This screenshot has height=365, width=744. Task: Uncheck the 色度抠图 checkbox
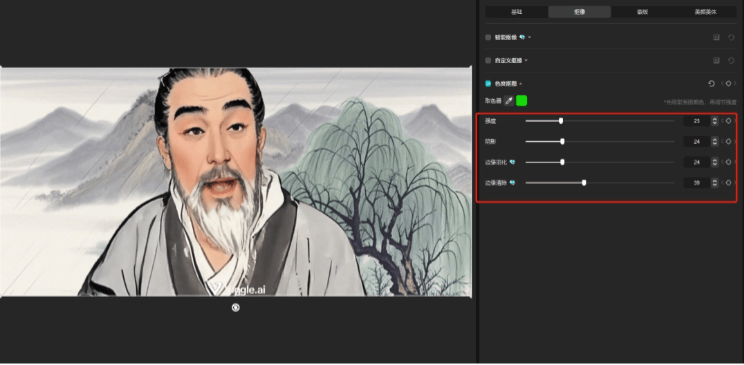[x=488, y=84]
